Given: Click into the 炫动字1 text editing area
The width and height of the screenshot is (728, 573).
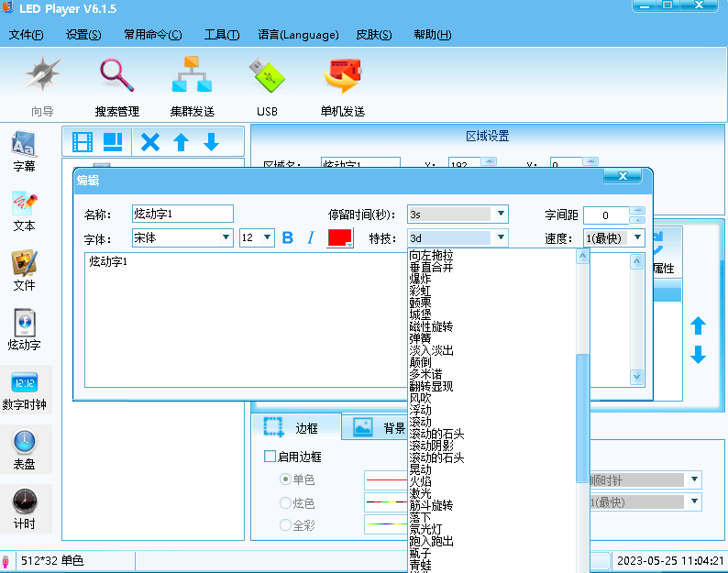Looking at the screenshot, I should [x=246, y=320].
